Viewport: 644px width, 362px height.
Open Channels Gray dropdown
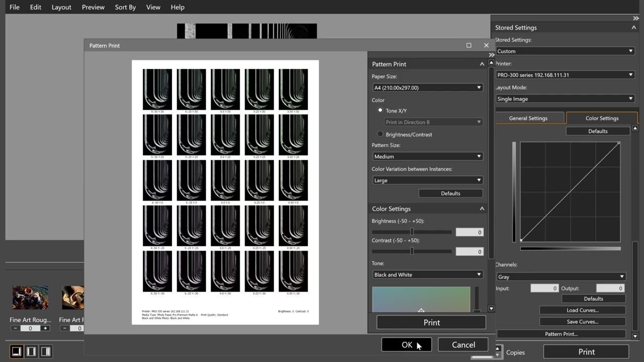(x=561, y=277)
